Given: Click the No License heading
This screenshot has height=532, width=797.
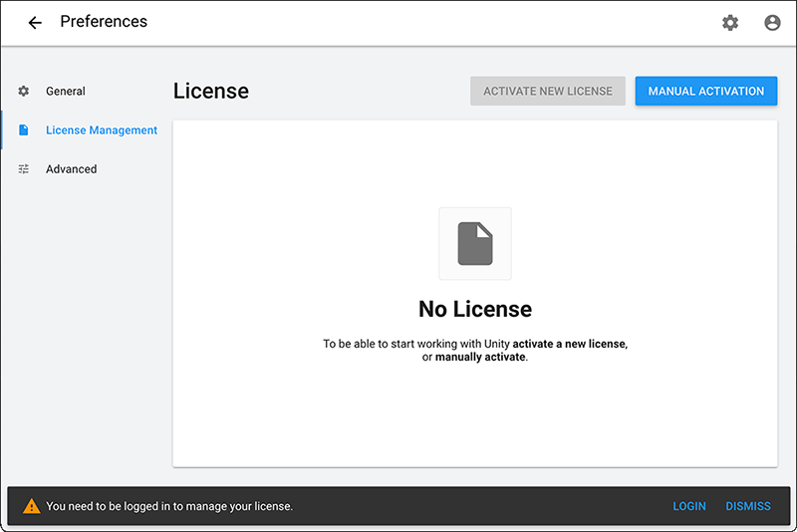Looking at the screenshot, I should (x=475, y=309).
